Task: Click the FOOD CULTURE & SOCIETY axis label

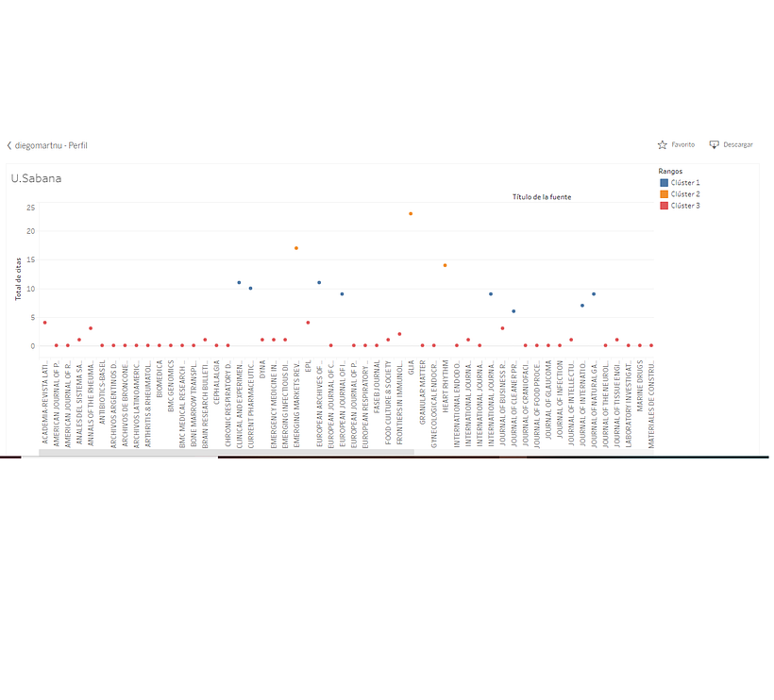Action: [388, 402]
